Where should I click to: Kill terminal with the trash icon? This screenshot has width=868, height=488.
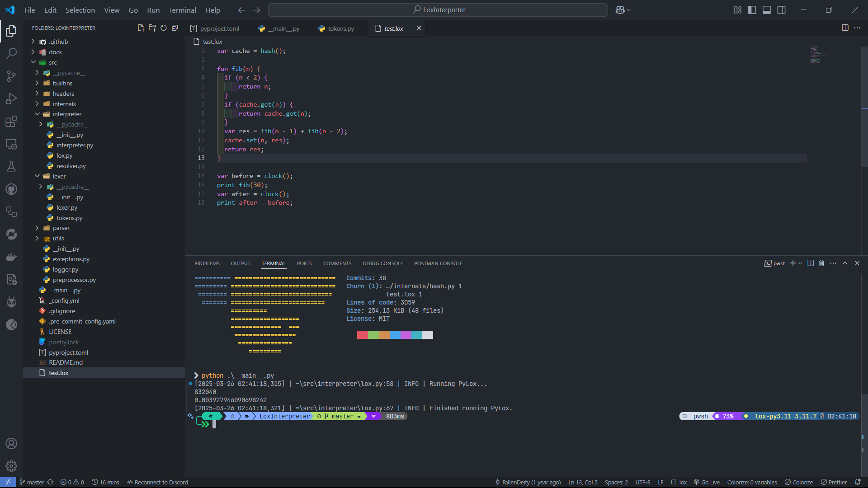tap(821, 263)
